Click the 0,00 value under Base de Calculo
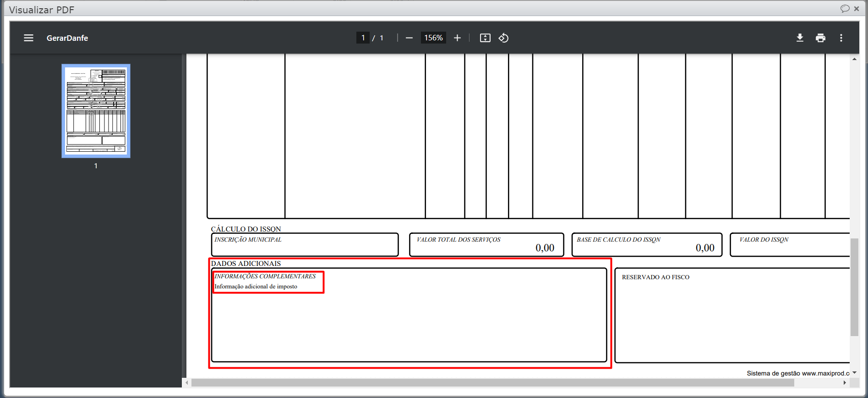The height and width of the screenshot is (398, 868). pyautogui.click(x=705, y=248)
